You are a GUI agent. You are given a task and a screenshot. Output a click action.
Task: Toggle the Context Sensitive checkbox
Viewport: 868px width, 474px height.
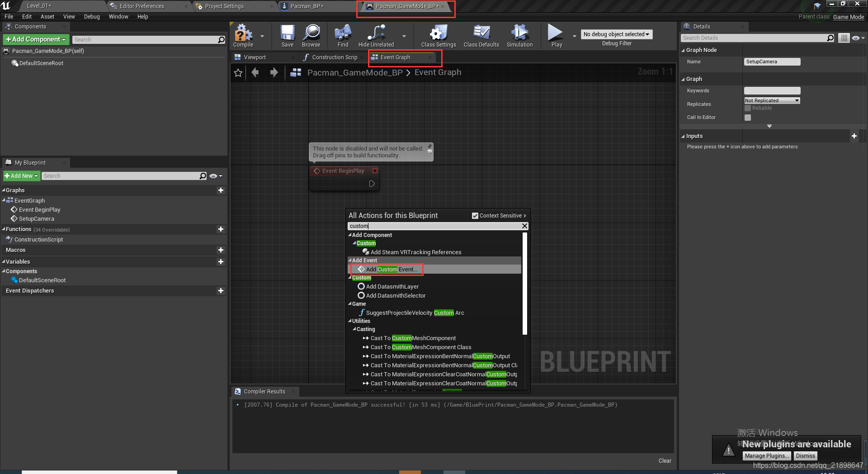[x=475, y=216]
